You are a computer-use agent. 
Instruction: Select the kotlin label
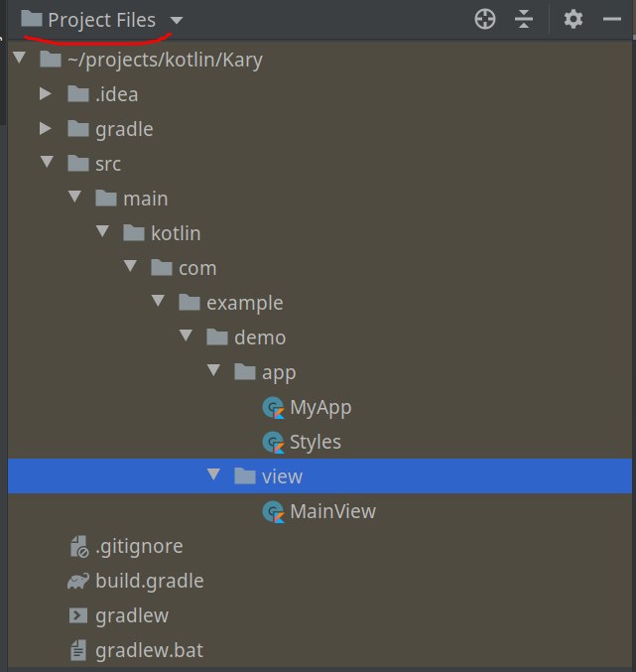(176, 233)
